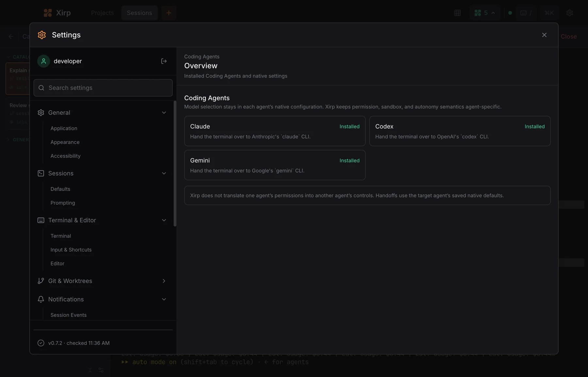The image size is (588, 377).
Task: Click the General section gear icon
Action: point(41,112)
